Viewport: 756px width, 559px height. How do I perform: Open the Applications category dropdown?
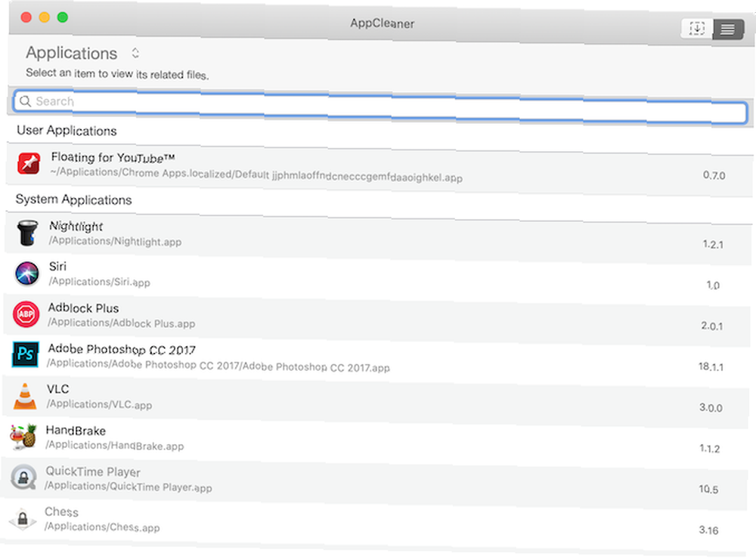coord(135,53)
